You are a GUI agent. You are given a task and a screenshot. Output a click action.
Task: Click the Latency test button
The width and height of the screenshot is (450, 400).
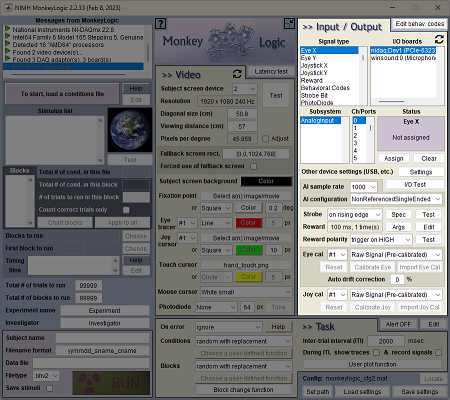pyautogui.click(x=271, y=72)
